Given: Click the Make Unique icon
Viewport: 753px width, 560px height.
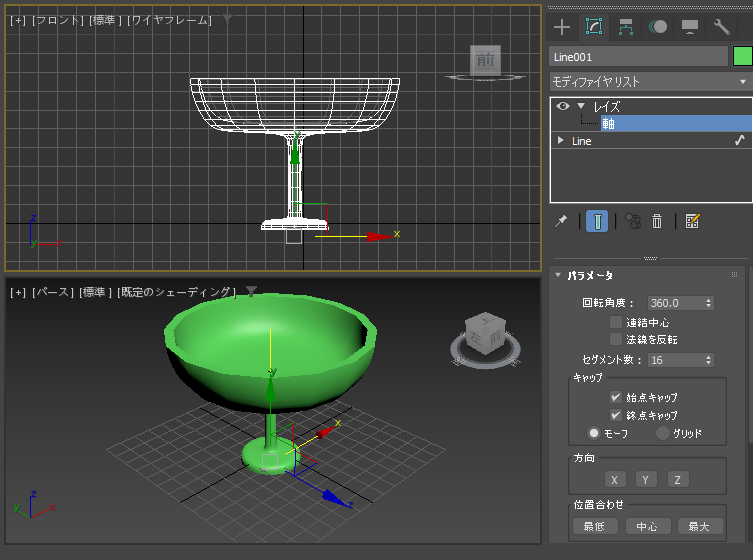Looking at the screenshot, I should (633, 221).
